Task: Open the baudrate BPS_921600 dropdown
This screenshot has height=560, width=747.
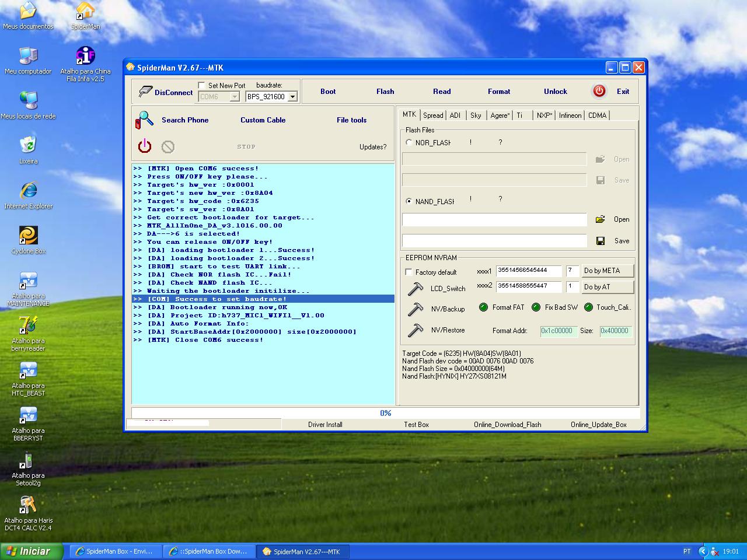Action: 293,97
